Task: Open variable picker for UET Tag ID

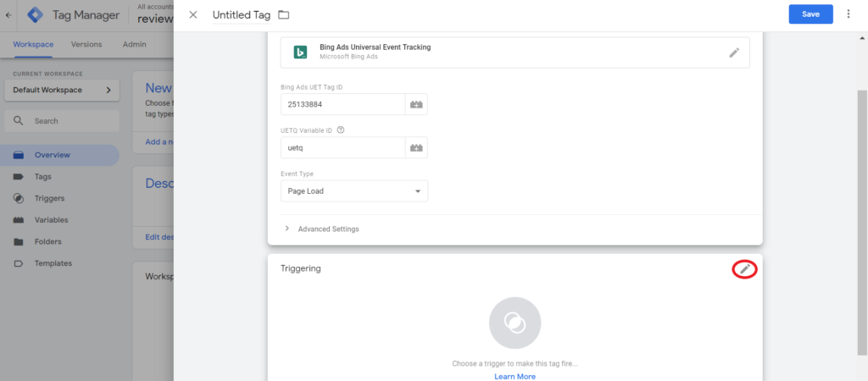Action: point(416,104)
